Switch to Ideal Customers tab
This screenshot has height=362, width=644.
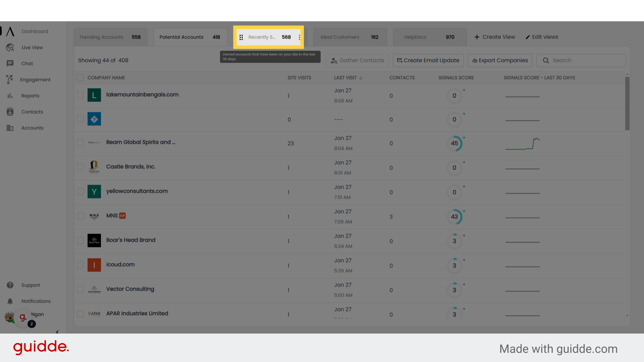point(350,37)
